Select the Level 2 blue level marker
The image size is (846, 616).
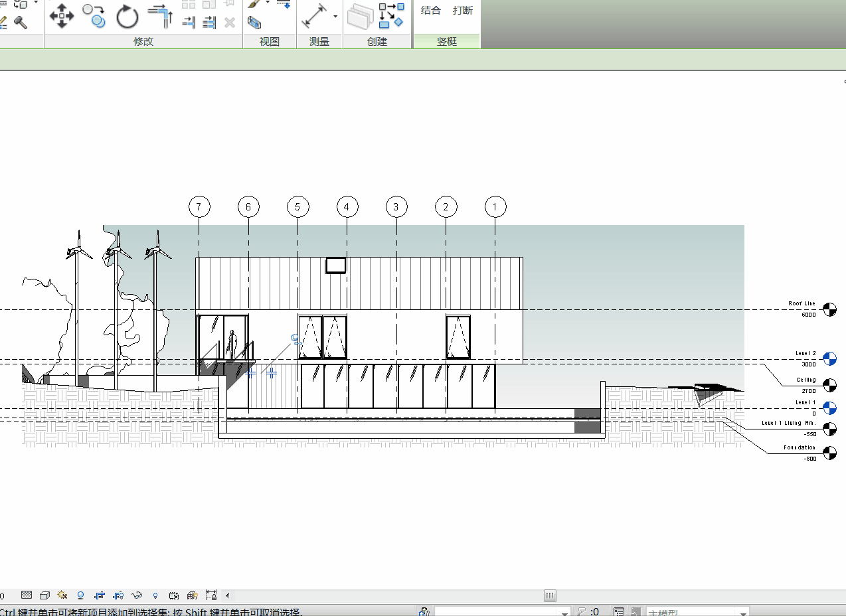click(x=829, y=359)
